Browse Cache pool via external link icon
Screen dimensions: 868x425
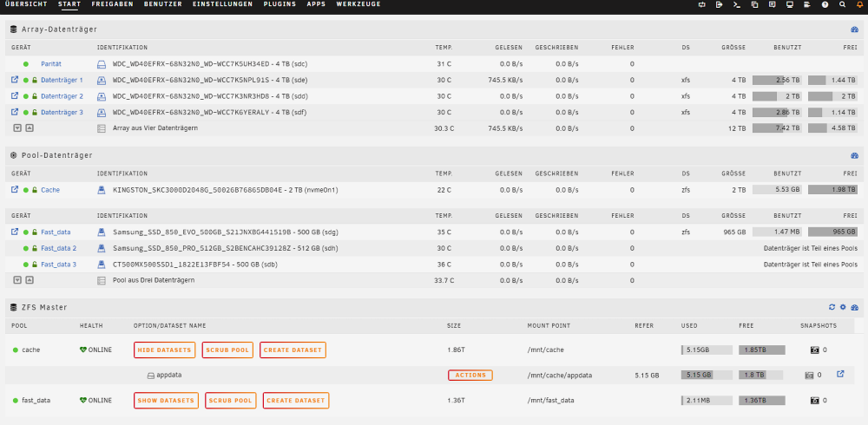15,189
